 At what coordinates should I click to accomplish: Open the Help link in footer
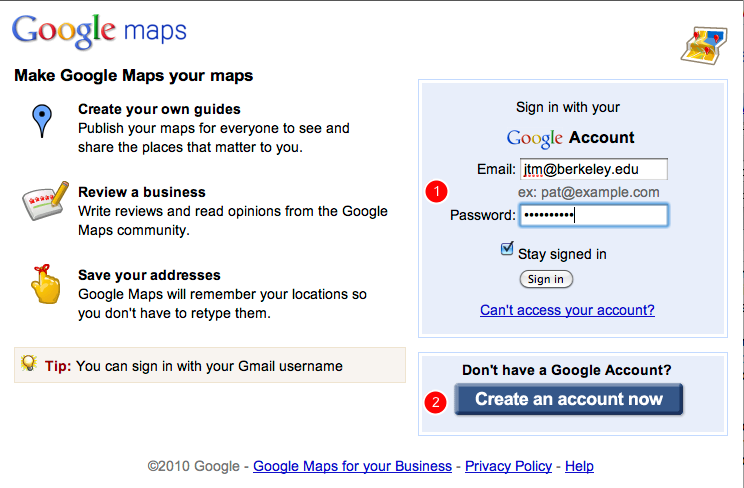click(x=579, y=466)
